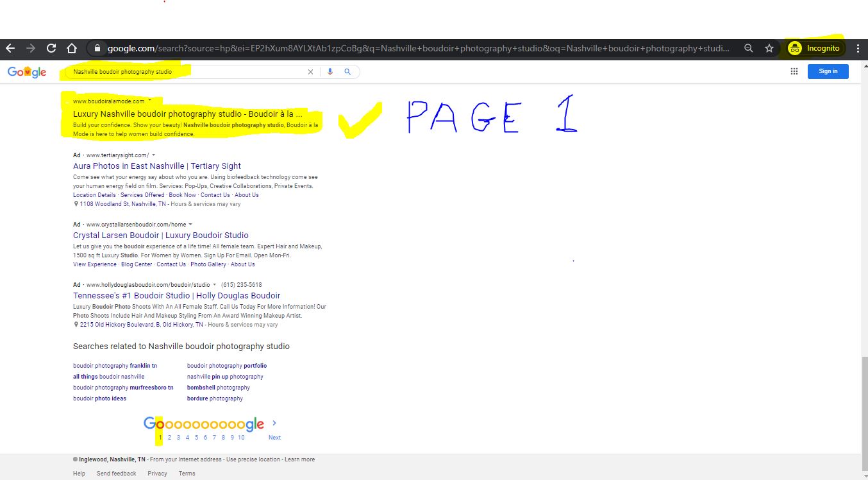Open the Luxury Nashville boudoir photography studio result
868x480 pixels.
[187, 114]
